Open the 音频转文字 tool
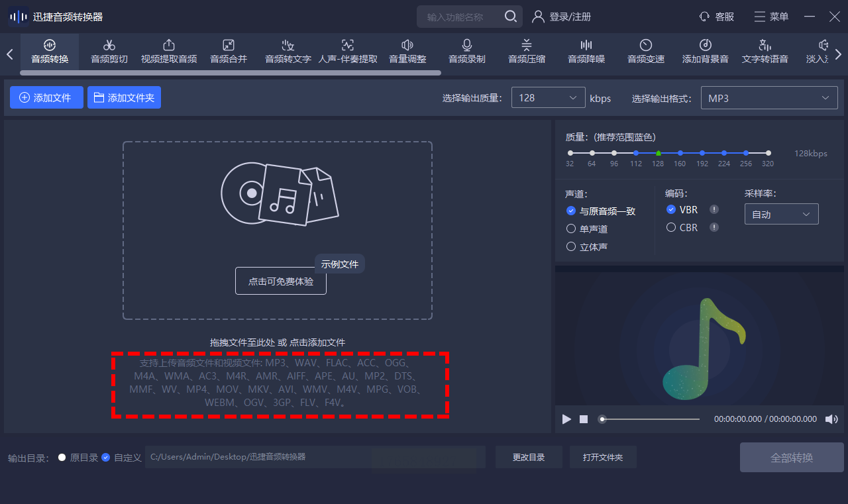This screenshot has height=504, width=848. (x=288, y=52)
